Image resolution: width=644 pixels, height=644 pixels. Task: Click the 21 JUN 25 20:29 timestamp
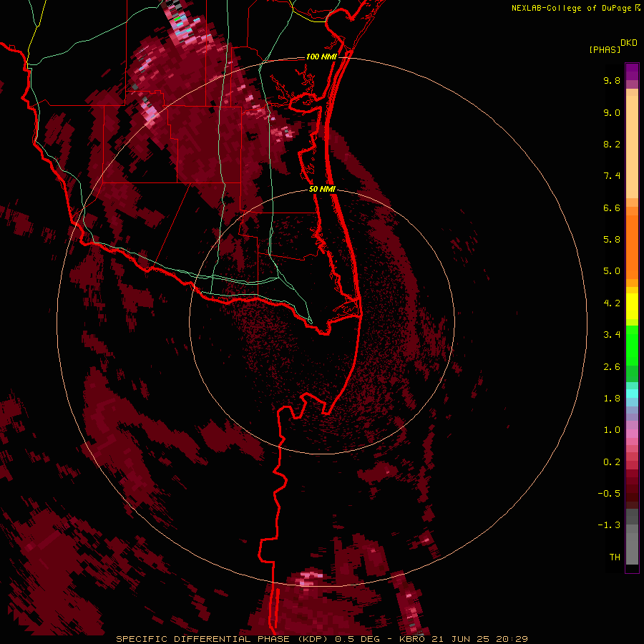479,639
